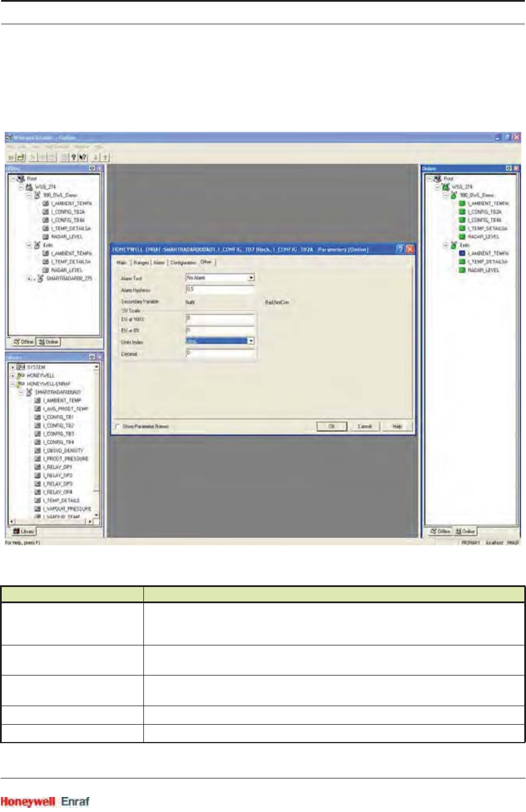Switch to the Configuration tab
The image size is (526, 812).
(183, 263)
